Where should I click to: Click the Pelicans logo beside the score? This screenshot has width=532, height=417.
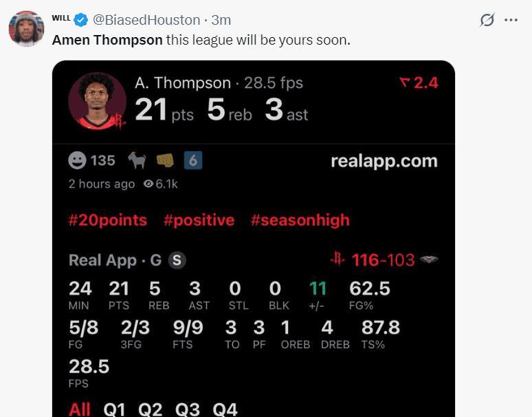tap(429, 260)
